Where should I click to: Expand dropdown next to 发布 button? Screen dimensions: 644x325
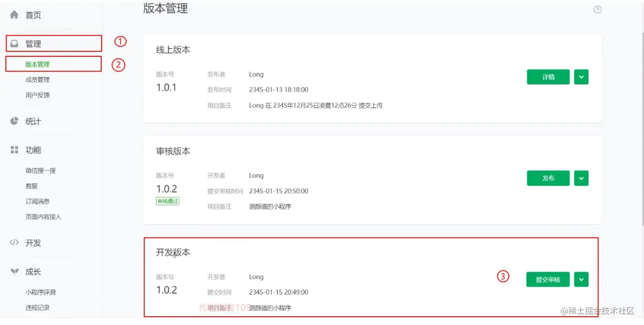581,178
